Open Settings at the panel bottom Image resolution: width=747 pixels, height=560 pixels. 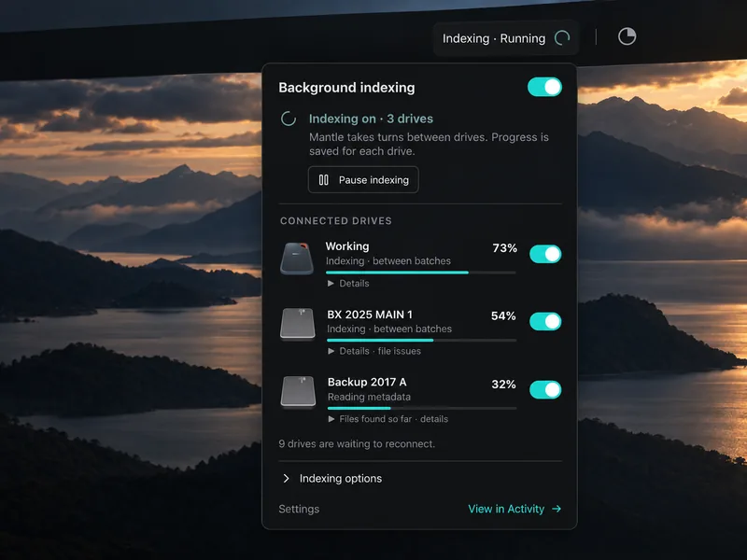click(299, 509)
